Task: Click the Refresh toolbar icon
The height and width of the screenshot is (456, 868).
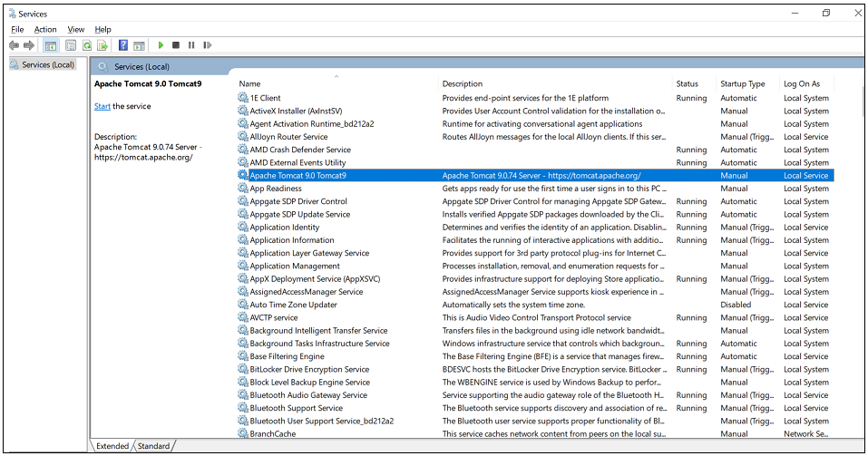Action: point(87,45)
